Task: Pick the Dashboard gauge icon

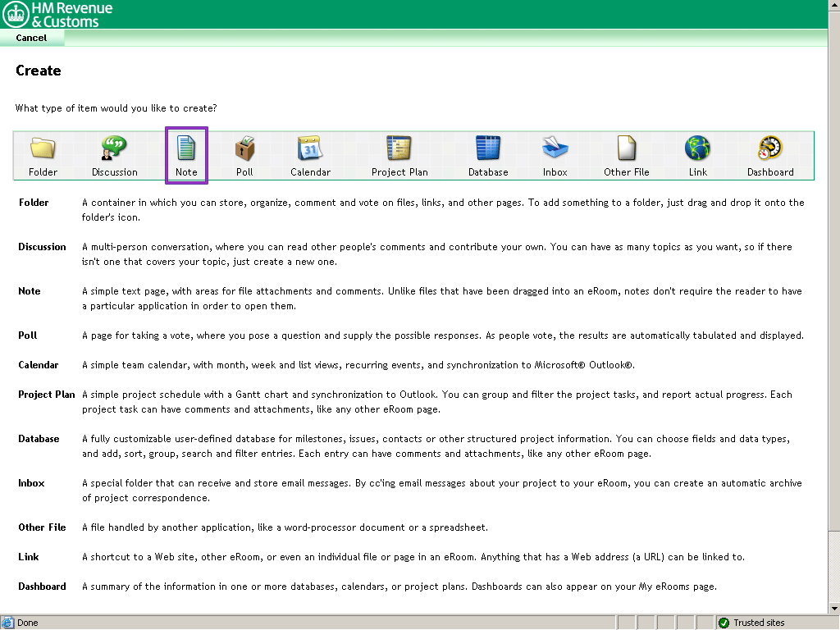Action: 769,148
